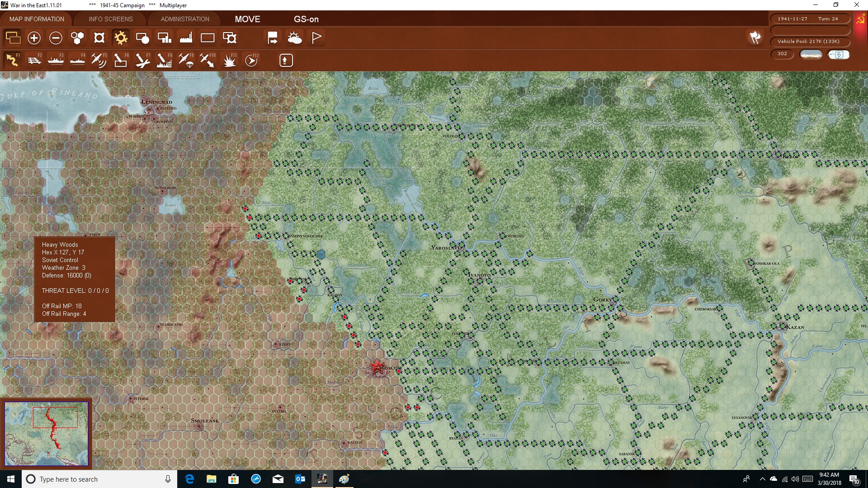Click the Yaroslavl city label on map
Screen dimensions: 868x488
446,248
